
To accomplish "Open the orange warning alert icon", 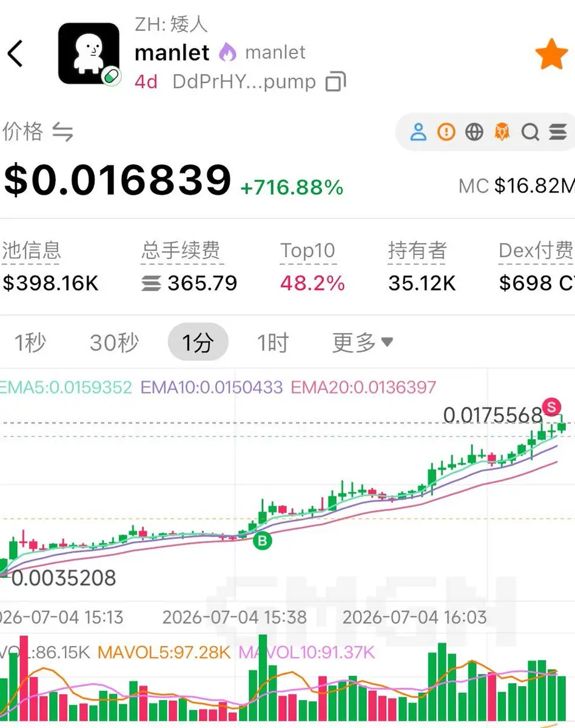I will coord(446,132).
